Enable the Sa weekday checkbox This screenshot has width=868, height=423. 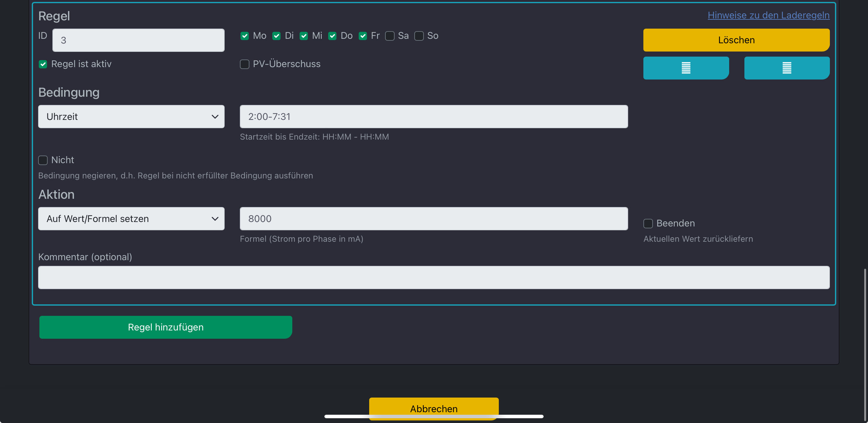[x=390, y=36]
